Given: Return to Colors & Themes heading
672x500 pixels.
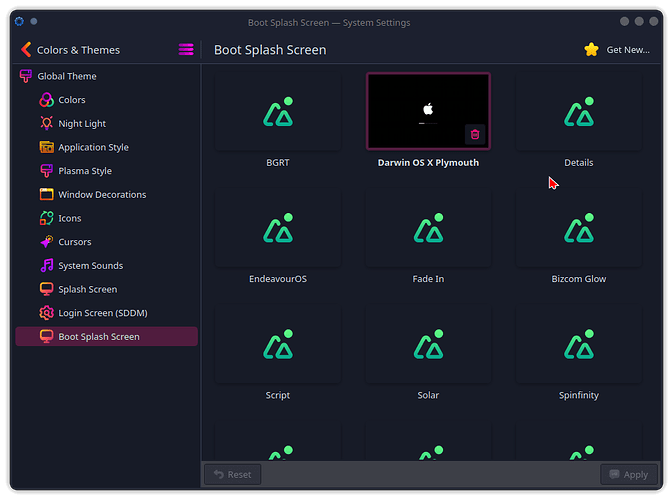Looking at the screenshot, I should (x=78, y=50).
